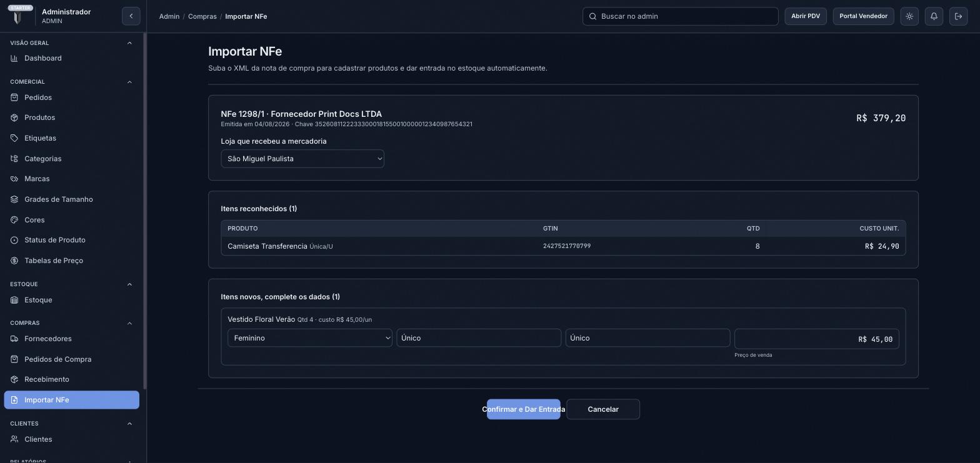980x463 pixels.
Task: Open notifications bell icon
Action: coord(934,16)
